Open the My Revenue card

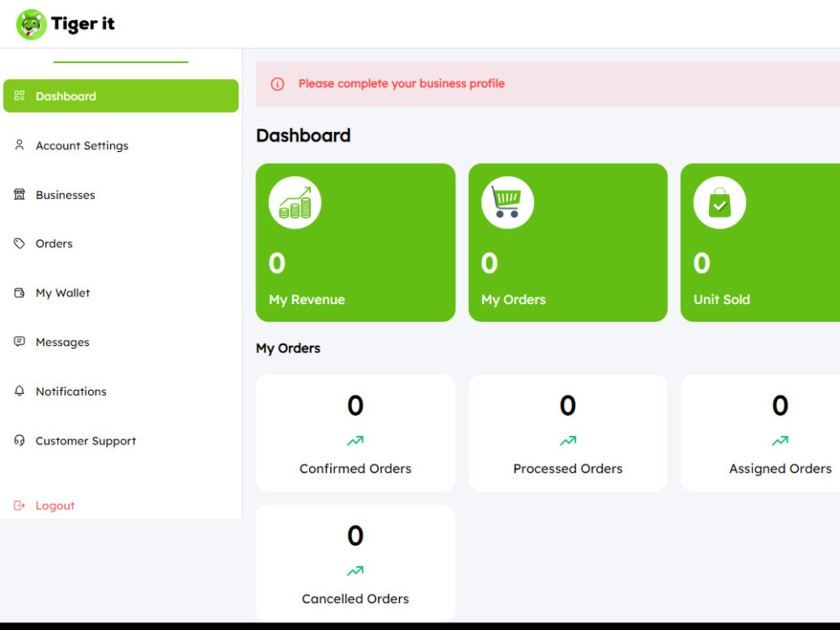click(x=355, y=242)
